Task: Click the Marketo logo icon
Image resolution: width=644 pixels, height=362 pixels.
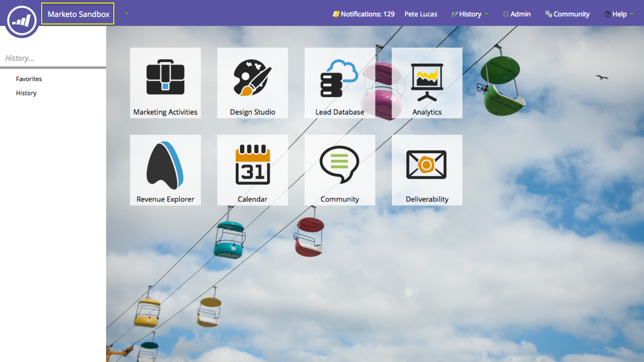Action: click(22, 21)
